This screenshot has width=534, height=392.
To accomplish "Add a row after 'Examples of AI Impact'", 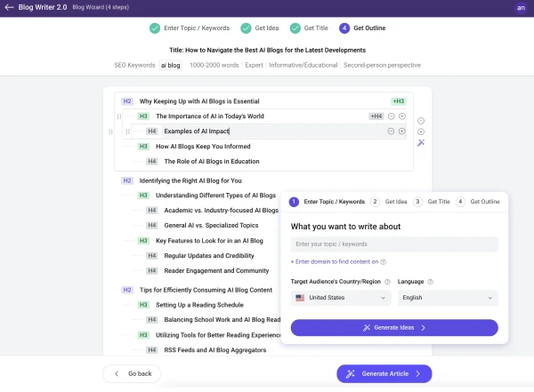I will click(402, 132).
